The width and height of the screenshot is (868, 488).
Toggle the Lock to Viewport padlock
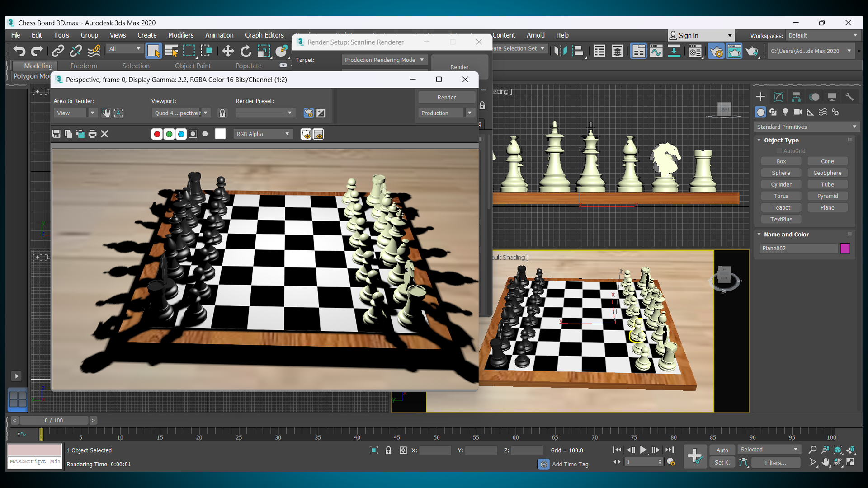coord(222,113)
